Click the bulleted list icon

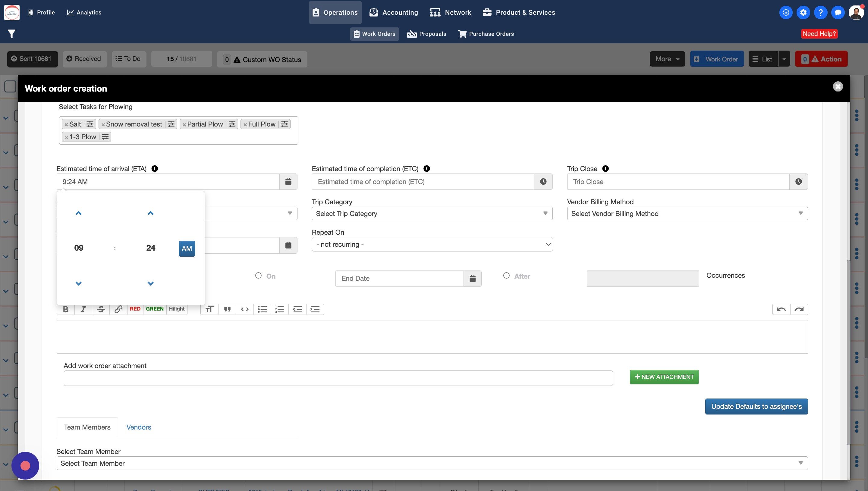262,309
